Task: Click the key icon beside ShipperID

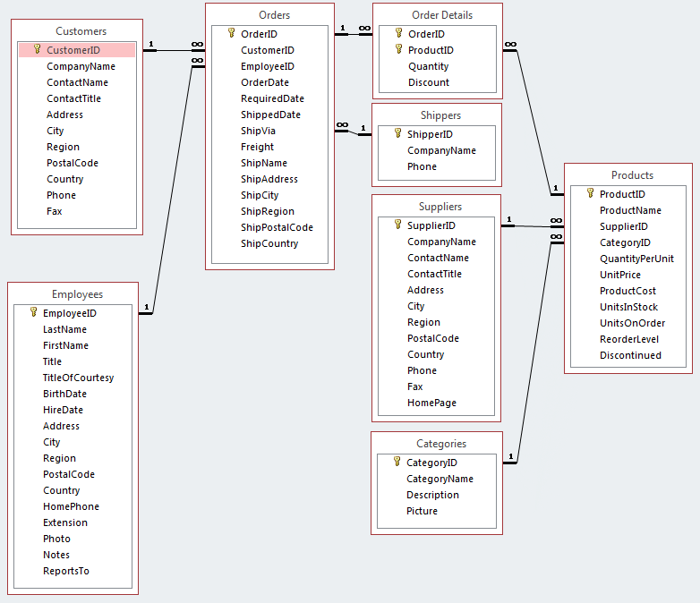Action: pos(397,134)
